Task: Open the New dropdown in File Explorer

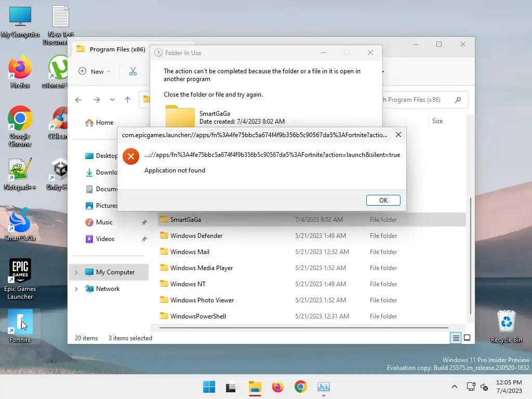Action: pyautogui.click(x=95, y=71)
